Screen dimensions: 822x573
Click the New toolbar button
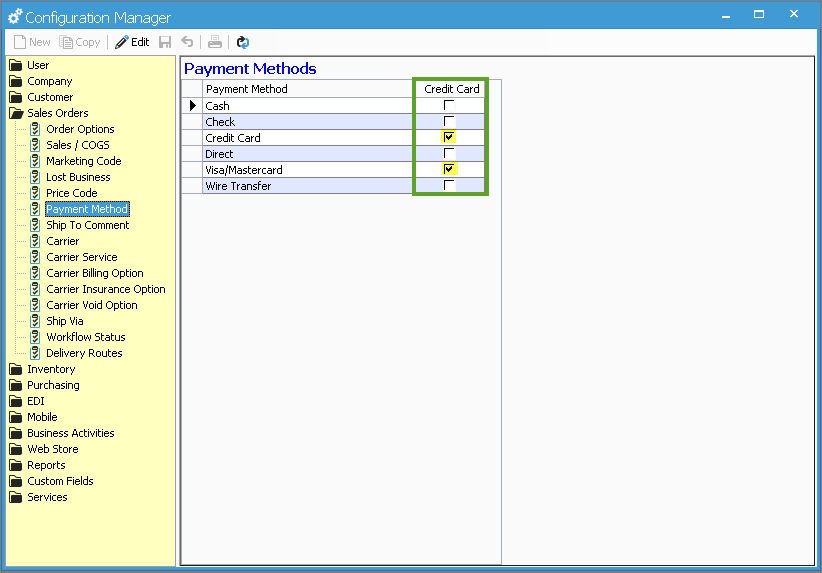coord(32,42)
